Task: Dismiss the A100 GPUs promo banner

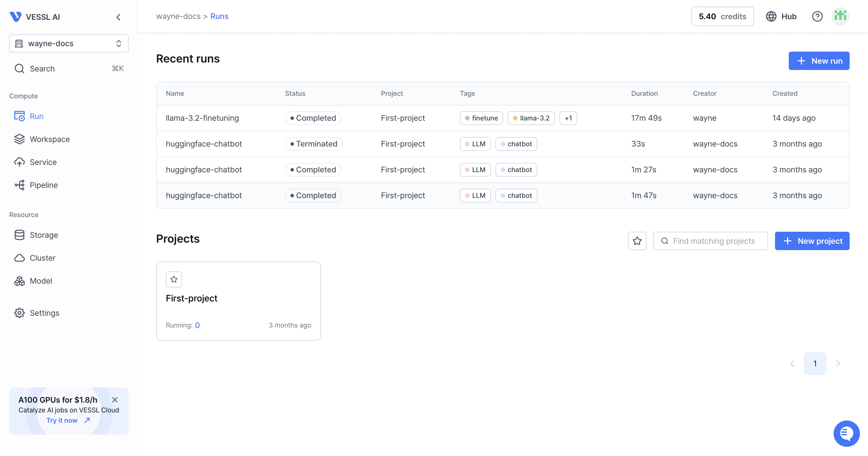Action: 115,400
